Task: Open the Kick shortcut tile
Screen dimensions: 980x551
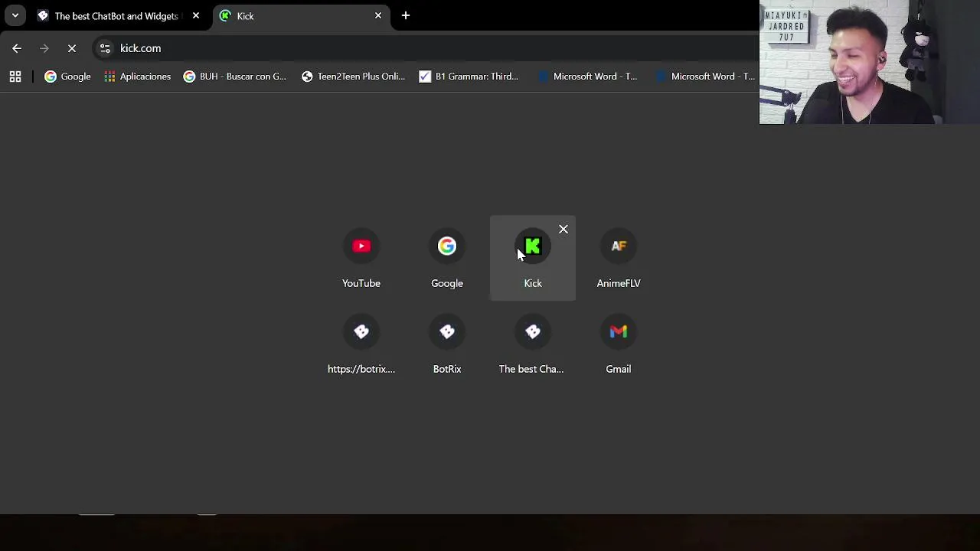Action: (x=533, y=259)
